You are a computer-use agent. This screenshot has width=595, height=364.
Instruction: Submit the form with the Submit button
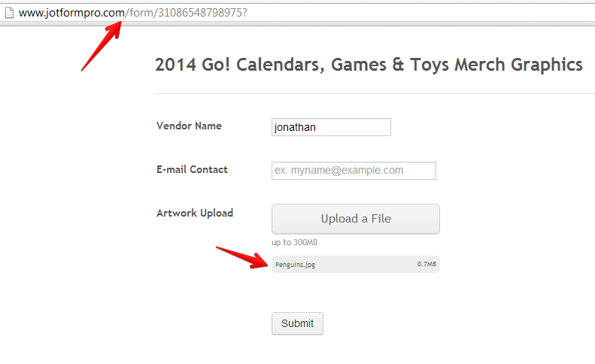pos(297,323)
